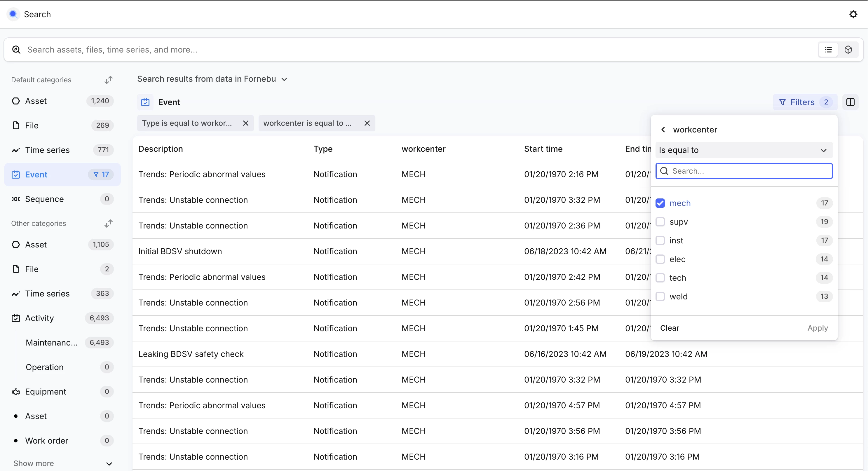The image size is (868, 471).
Task: Open the Activity category
Action: pyautogui.click(x=39, y=318)
